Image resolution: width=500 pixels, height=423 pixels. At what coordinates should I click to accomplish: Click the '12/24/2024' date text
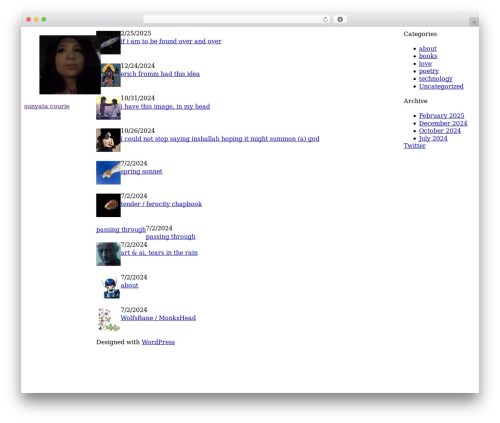pos(138,66)
